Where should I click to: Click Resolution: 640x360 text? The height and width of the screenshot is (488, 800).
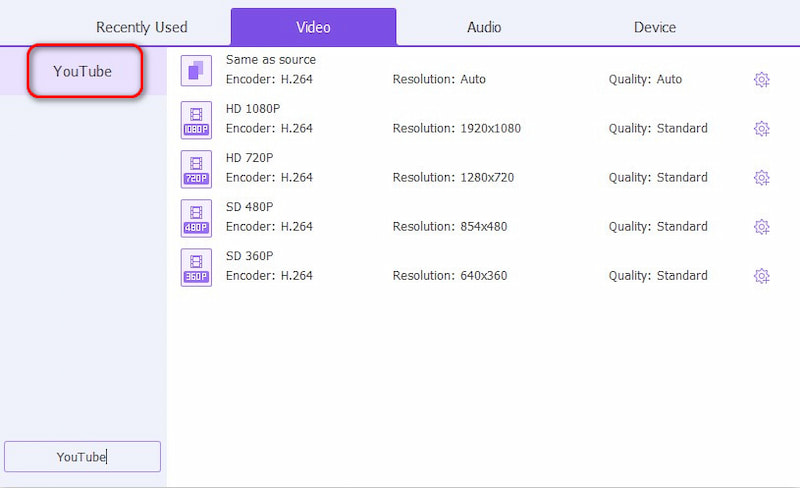click(x=449, y=275)
